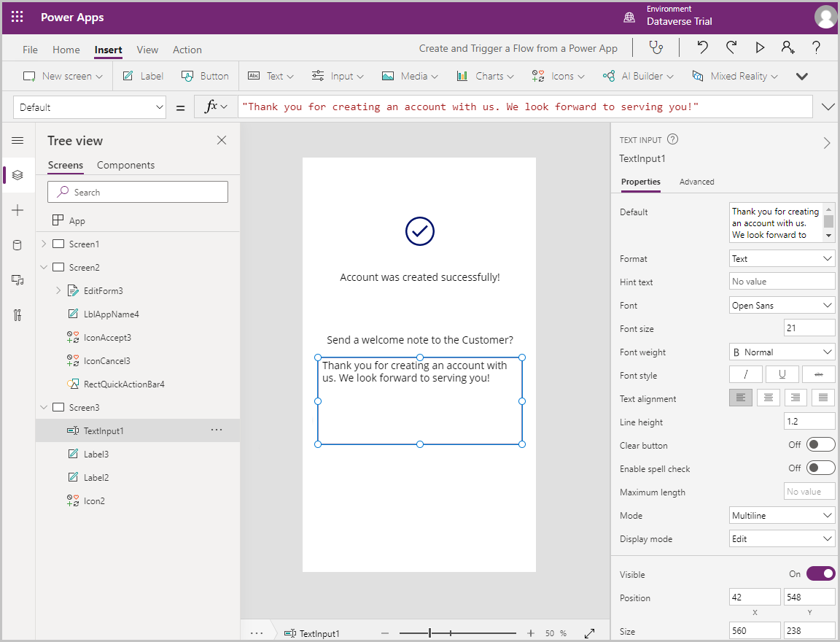Open the property selector Default dropdown

click(x=90, y=107)
